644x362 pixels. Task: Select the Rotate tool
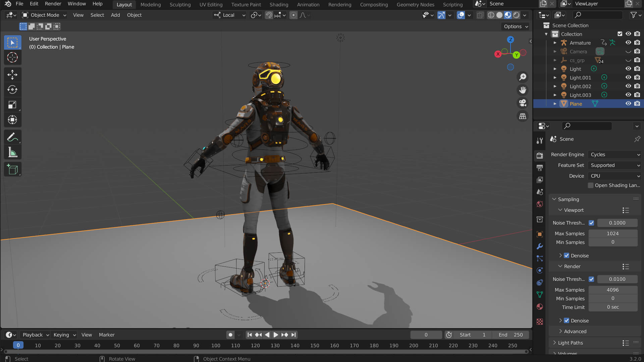pos(12,89)
